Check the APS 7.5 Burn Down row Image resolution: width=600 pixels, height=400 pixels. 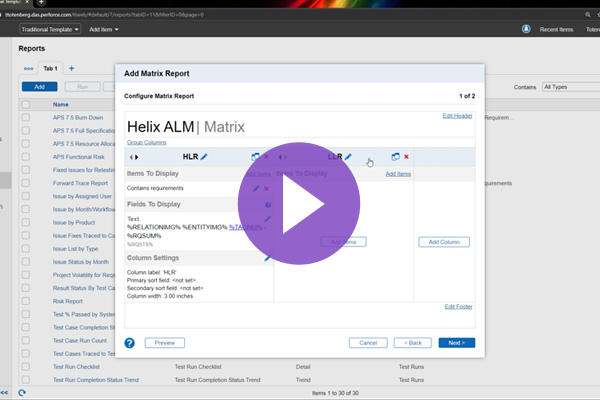pyautogui.click(x=26, y=118)
